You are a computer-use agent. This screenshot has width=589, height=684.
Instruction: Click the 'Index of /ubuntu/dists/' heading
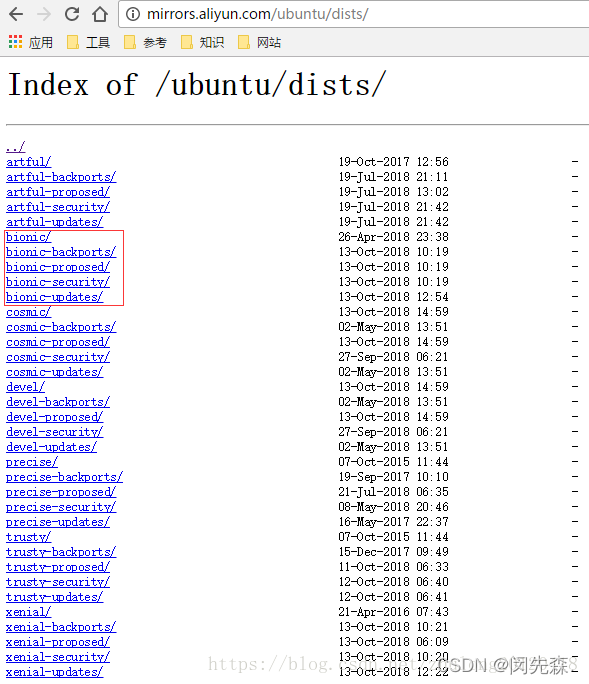(197, 84)
